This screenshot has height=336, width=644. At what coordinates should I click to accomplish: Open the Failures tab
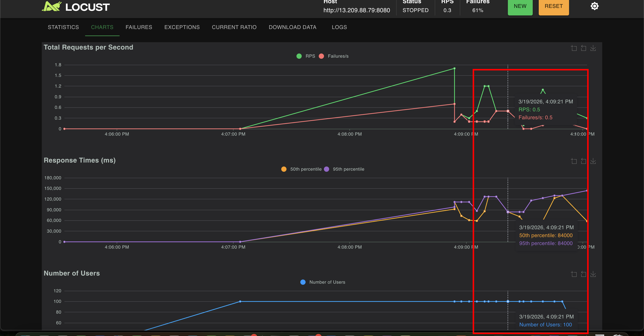pos(139,27)
